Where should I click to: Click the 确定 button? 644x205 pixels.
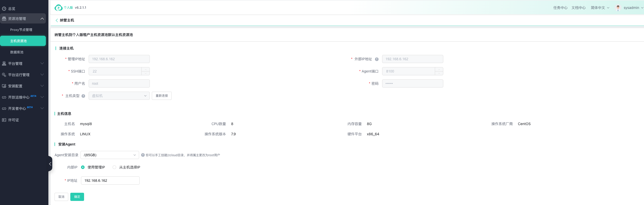[x=77, y=197]
